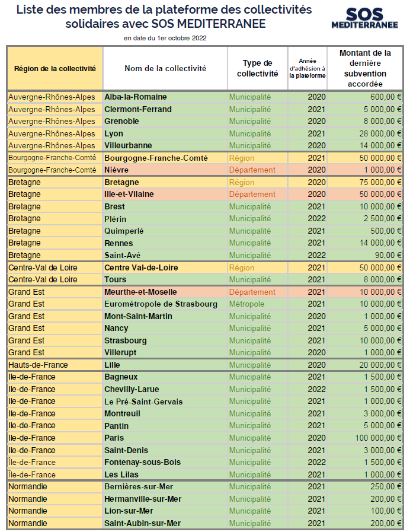The width and height of the screenshot is (413, 532).
Task: Click the "Type de collectivité" column header
Action: [x=257, y=68]
